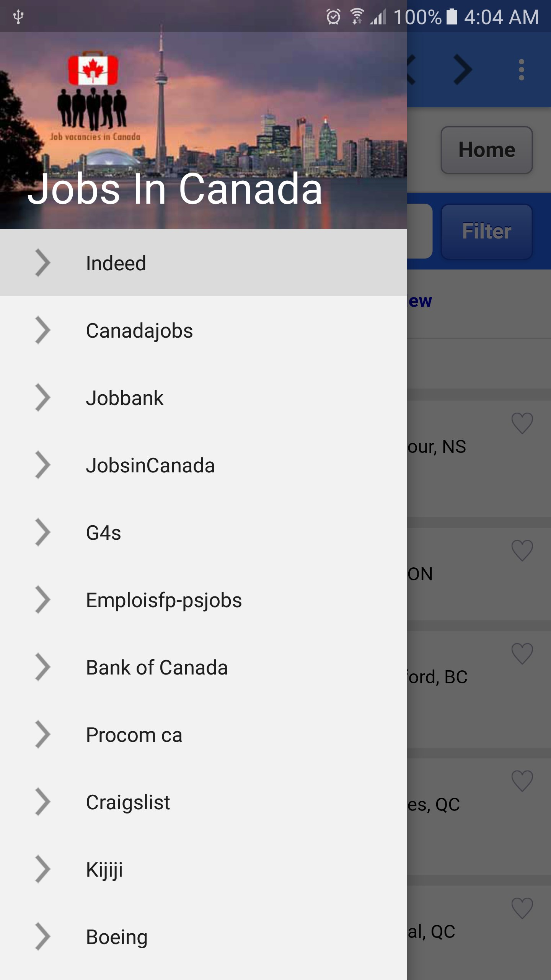Tap the Toronto skyline header image
The image size is (551, 980).
tap(268, 115)
